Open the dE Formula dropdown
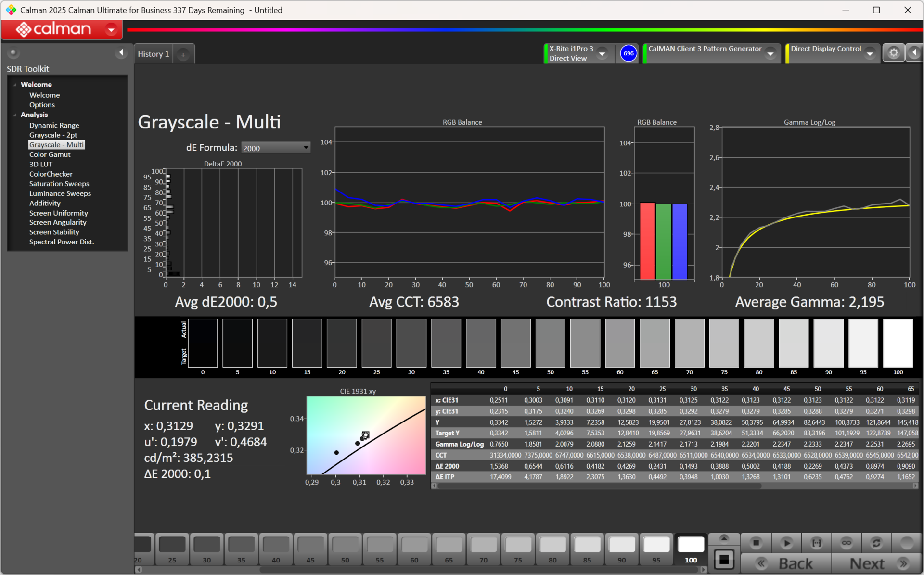 [x=276, y=148]
